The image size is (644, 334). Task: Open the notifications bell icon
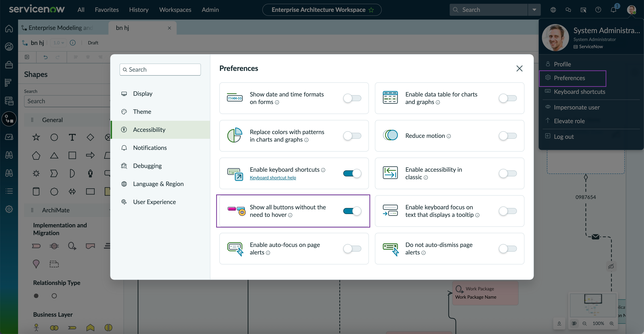pyautogui.click(x=613, y=10)
